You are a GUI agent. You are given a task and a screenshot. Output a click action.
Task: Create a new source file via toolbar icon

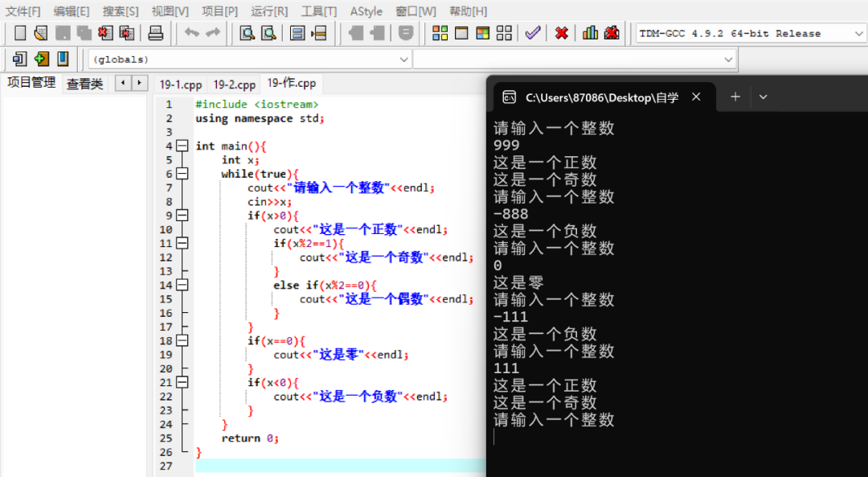tap(20, 33)
